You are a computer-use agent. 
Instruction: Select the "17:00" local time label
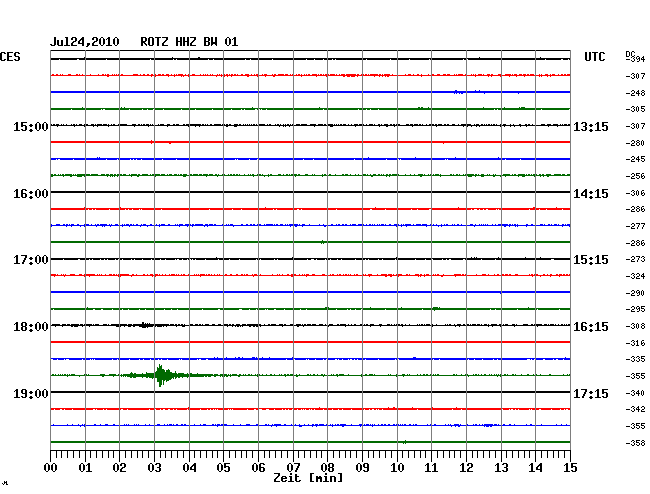tap(31, 260)
